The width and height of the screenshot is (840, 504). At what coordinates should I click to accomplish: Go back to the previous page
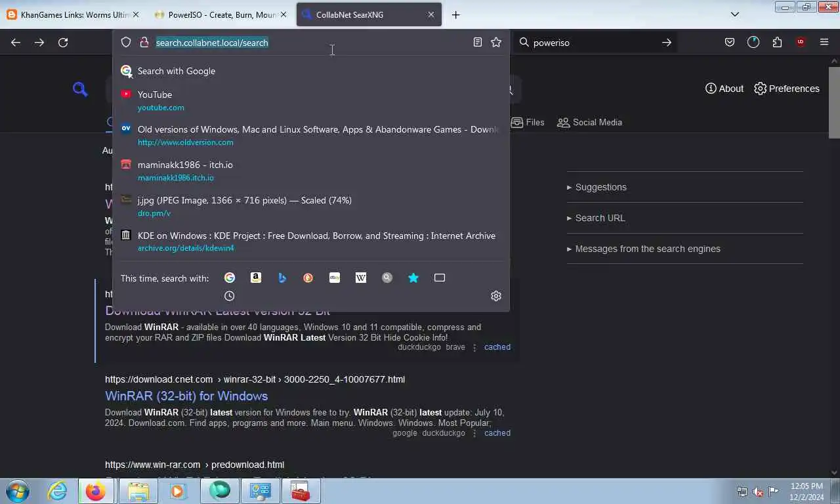coord(16,43)
